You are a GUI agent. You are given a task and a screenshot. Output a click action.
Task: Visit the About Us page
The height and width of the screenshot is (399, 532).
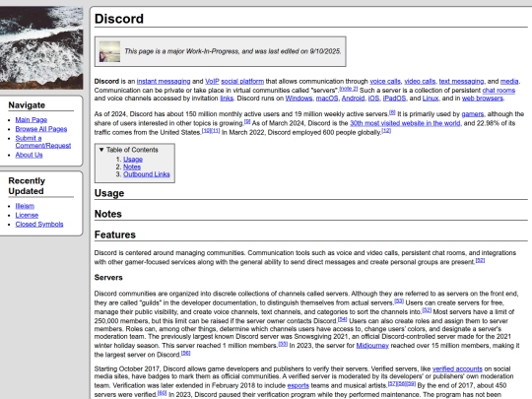[29, 155]
